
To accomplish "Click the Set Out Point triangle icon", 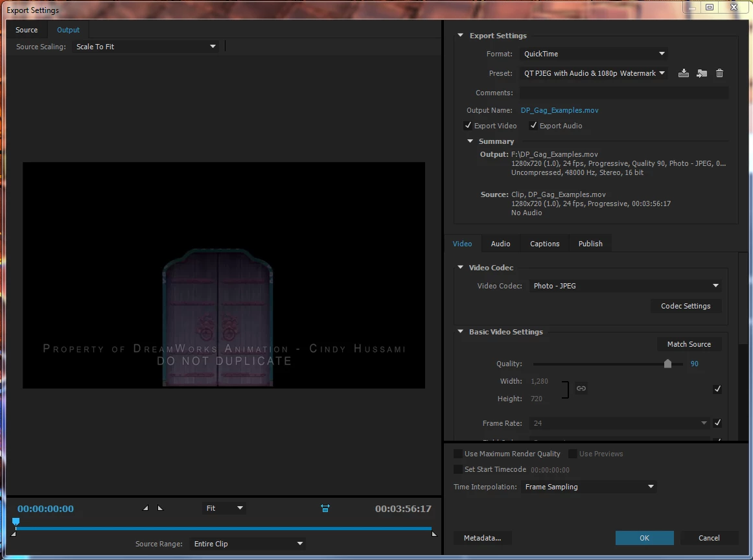I will pyautogui.click(x=160, y=507).
